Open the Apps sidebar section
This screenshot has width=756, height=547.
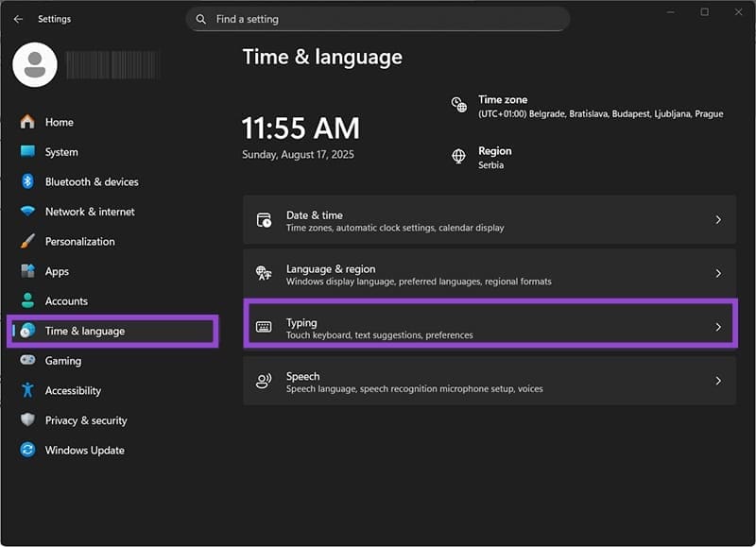coord(112,271)
